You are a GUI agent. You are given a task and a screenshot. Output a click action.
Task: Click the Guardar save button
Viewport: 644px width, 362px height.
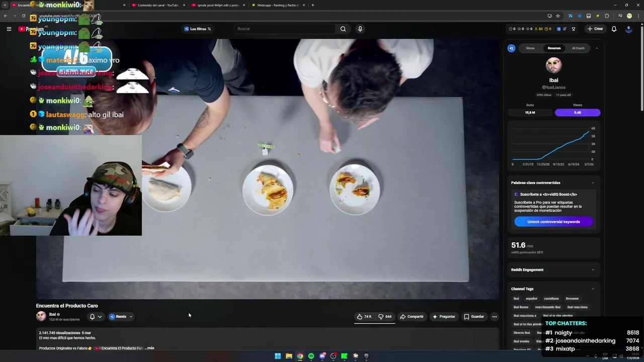tap(474, 317)
